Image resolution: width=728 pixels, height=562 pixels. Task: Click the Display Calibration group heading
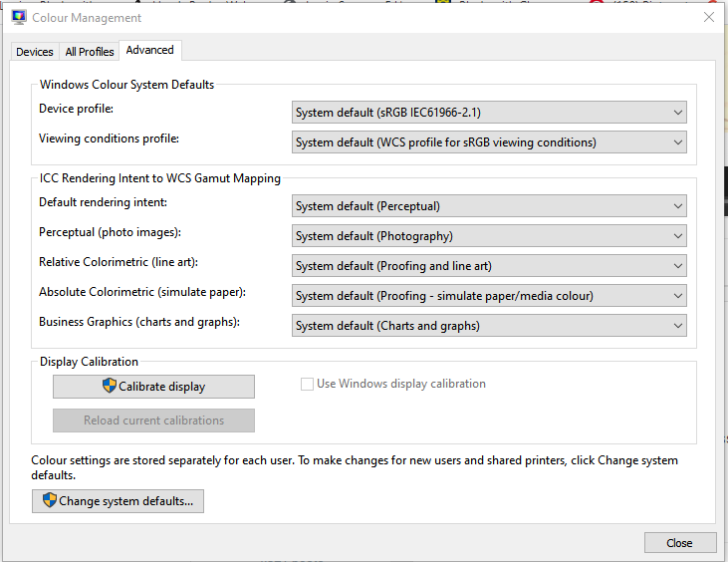(x=90, y=362)
